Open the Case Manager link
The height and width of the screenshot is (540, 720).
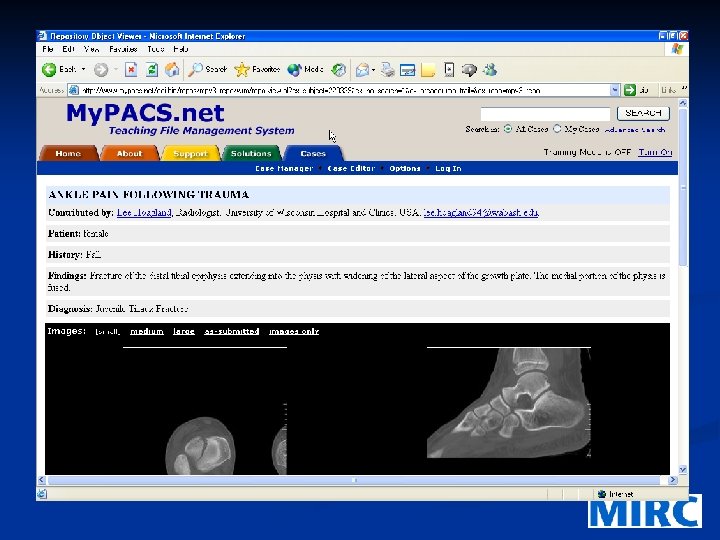284,169
